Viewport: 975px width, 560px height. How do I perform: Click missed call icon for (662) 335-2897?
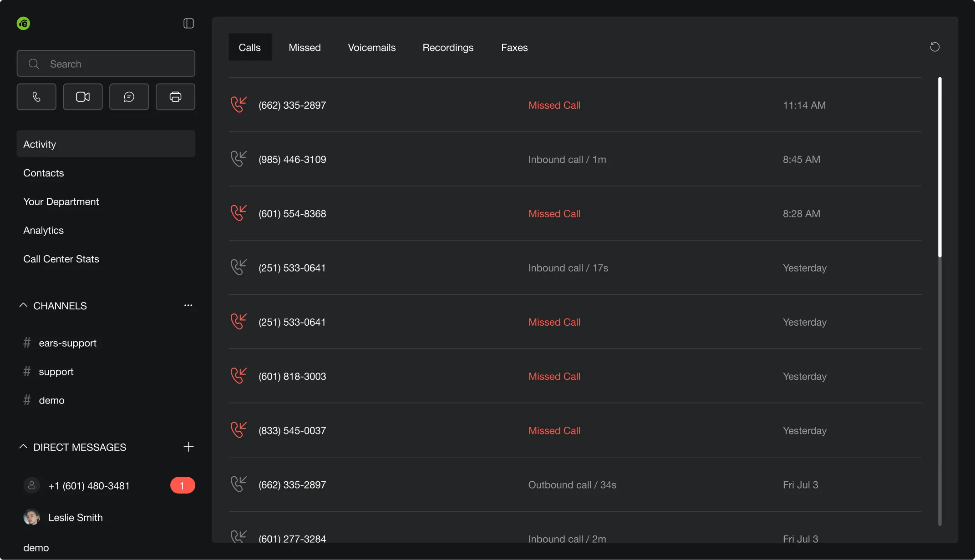coord(238,105)
